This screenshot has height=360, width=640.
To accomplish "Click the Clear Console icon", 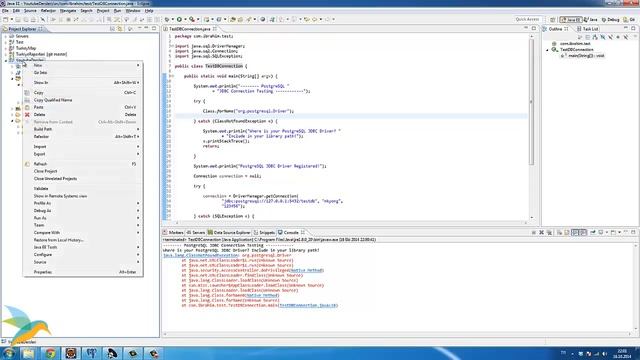I will point(560,232).
